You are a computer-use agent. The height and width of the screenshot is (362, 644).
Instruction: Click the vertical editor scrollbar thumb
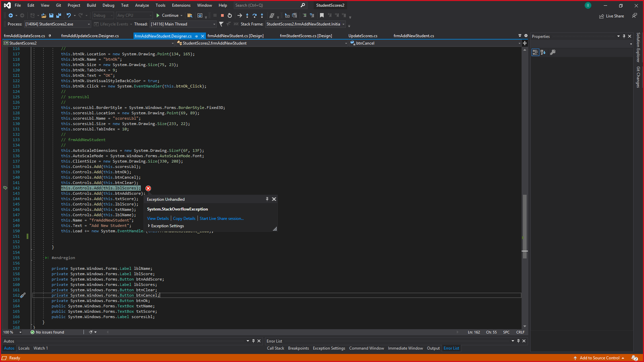(525, 226)
